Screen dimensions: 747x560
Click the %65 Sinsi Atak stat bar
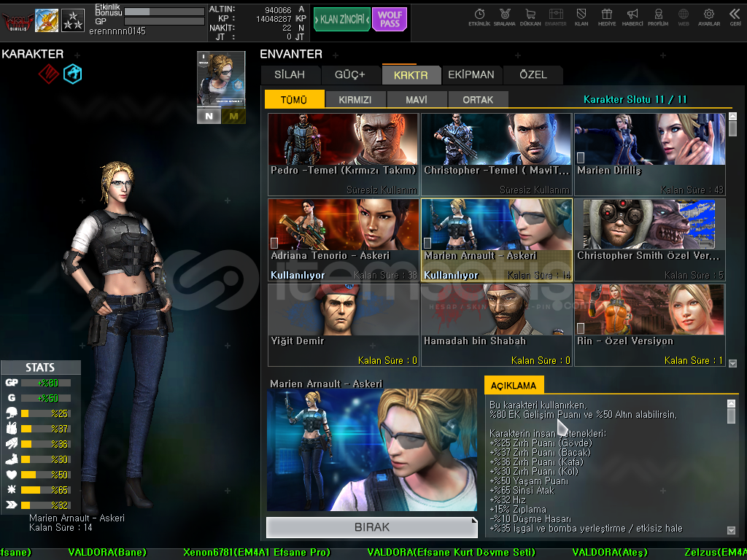pyautogui.click(x=46, y=489)
